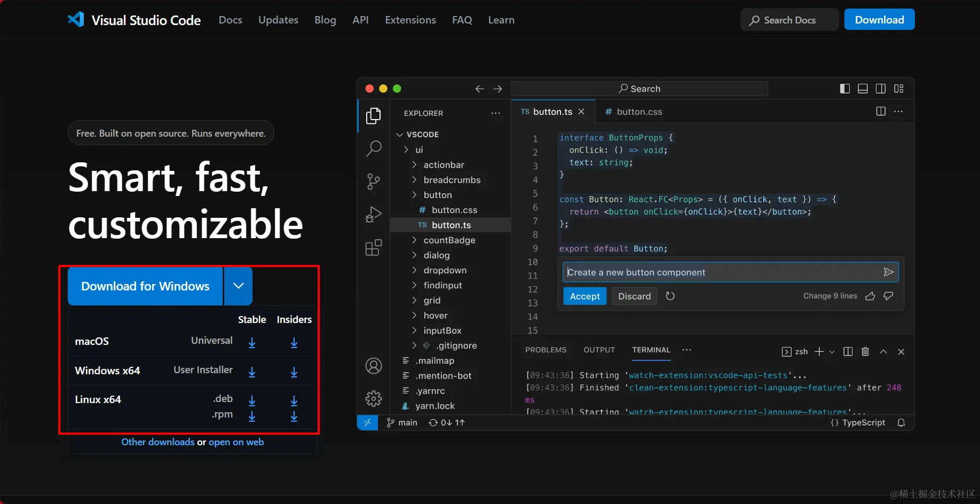Expand the breadcrumbs folder
Image resolution: width=980 pixels, height=504 pixels.
coord(446,180)
